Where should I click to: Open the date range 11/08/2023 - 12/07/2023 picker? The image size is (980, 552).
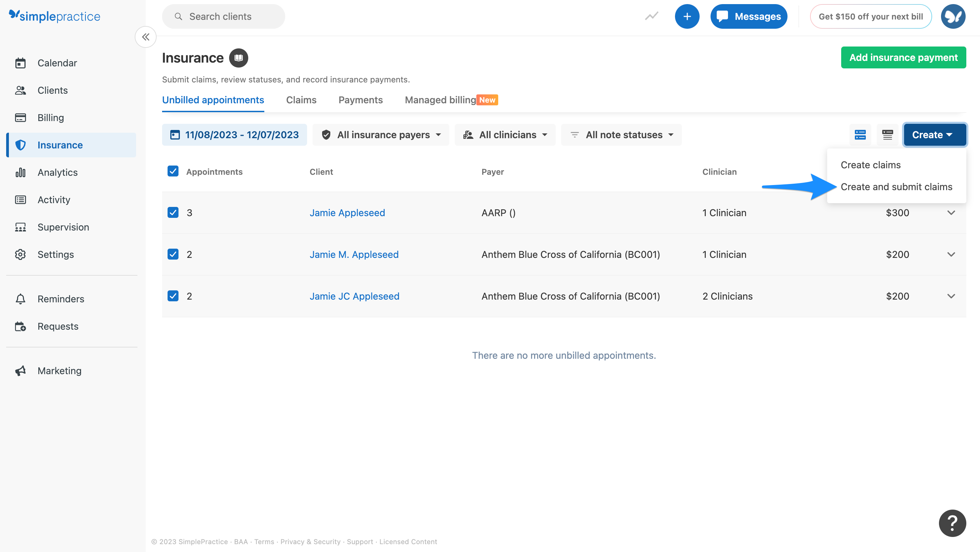(234, 135)
